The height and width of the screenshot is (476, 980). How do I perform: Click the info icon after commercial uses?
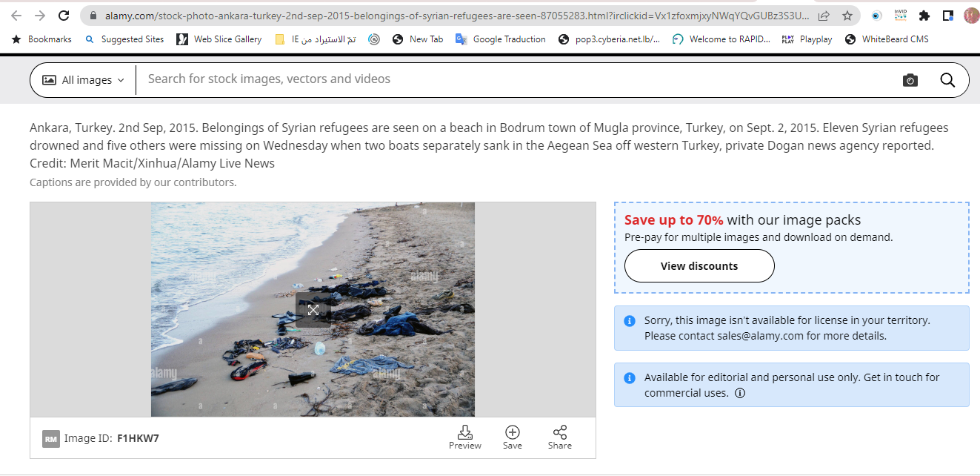click(740, 393)
